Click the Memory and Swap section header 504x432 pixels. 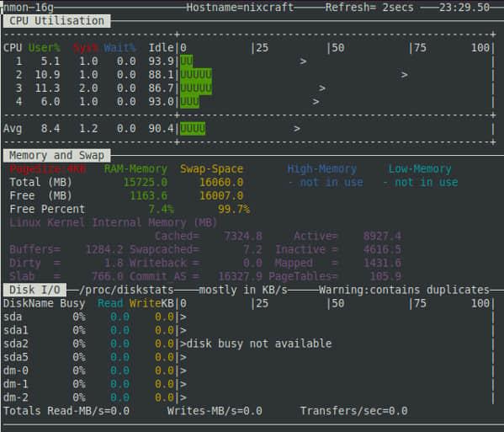(56, 155)
